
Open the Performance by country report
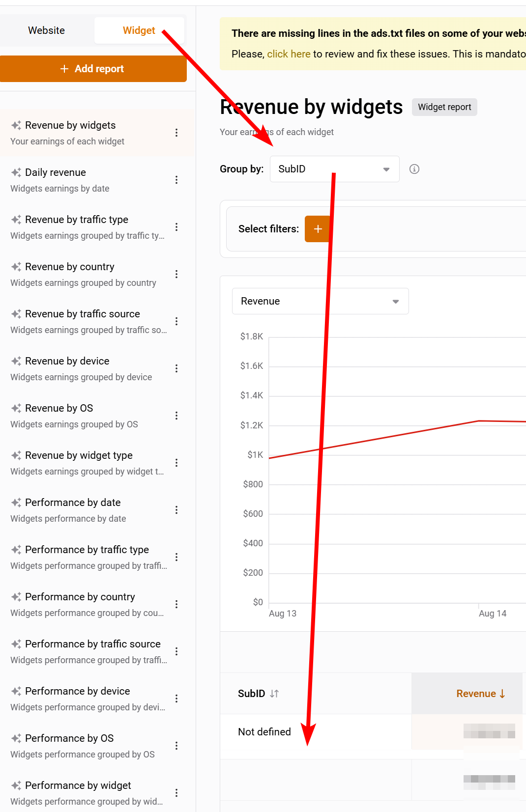pyautogui.click(x=80, y=597)
